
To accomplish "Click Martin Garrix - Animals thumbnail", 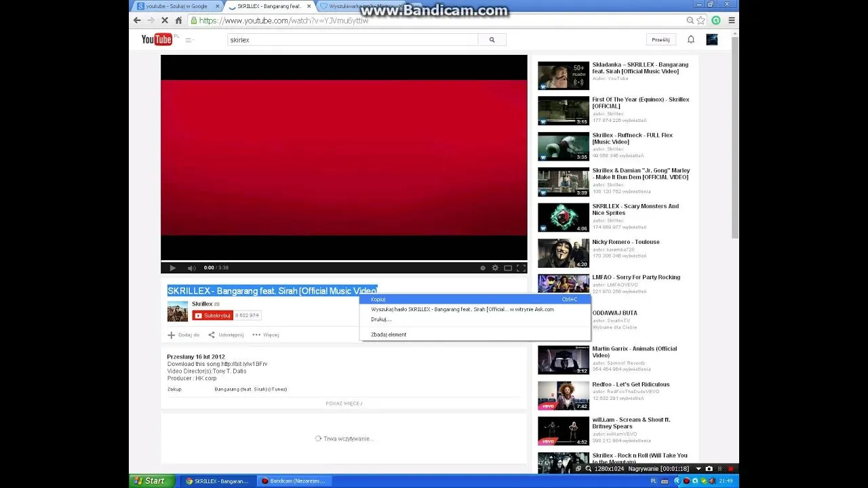I will tap(564, 360).
